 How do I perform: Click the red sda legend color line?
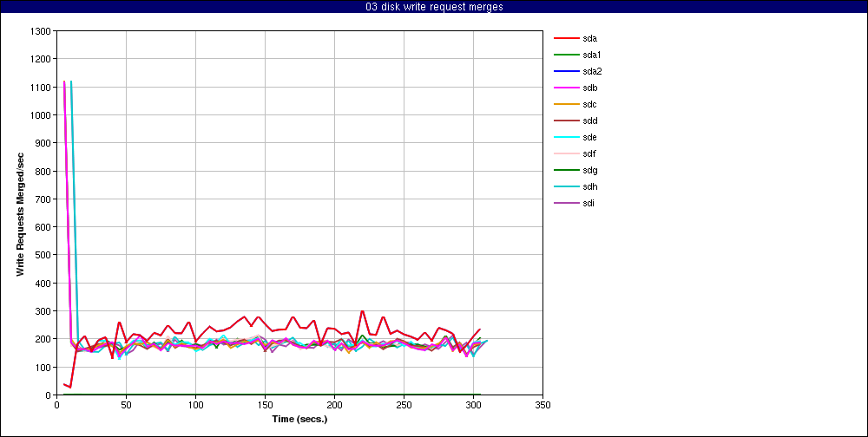tap(566, 39)
